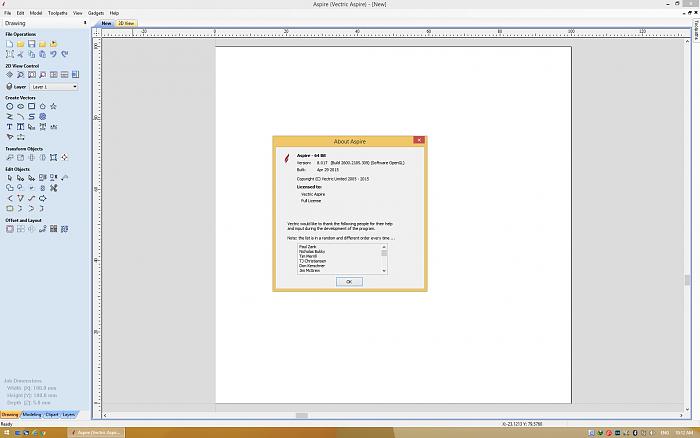Click the Aspire taskbar button
Viewport: 700px width, 438px height.
[x=96, y=433]
